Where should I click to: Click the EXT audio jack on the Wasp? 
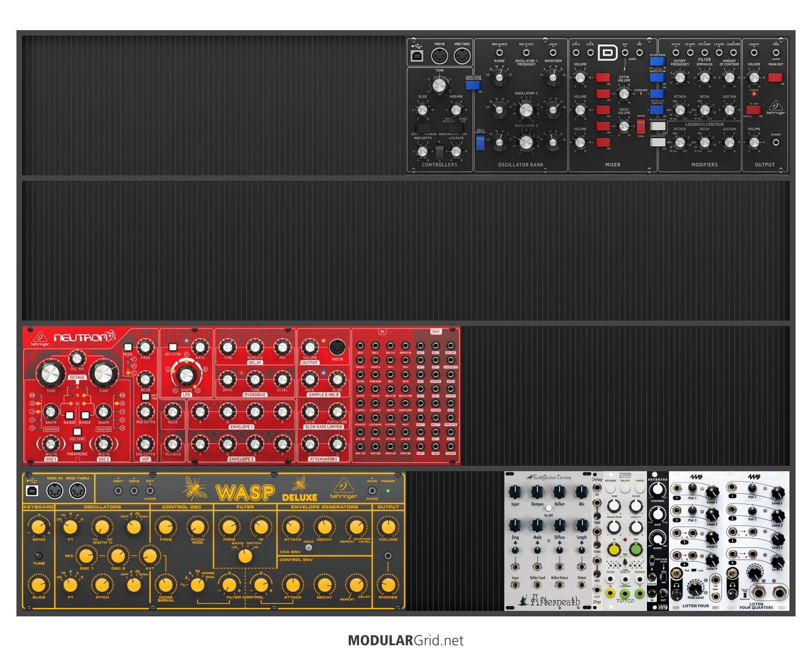click(150, 491)
